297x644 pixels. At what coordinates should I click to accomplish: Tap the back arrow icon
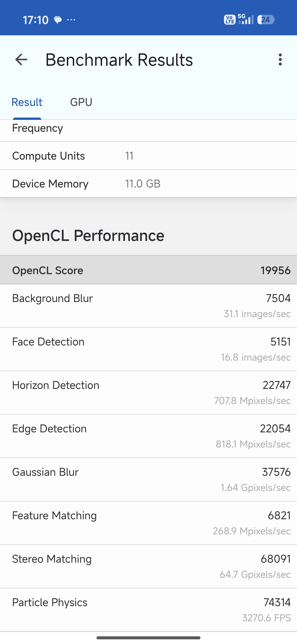(x=21, y=60)
